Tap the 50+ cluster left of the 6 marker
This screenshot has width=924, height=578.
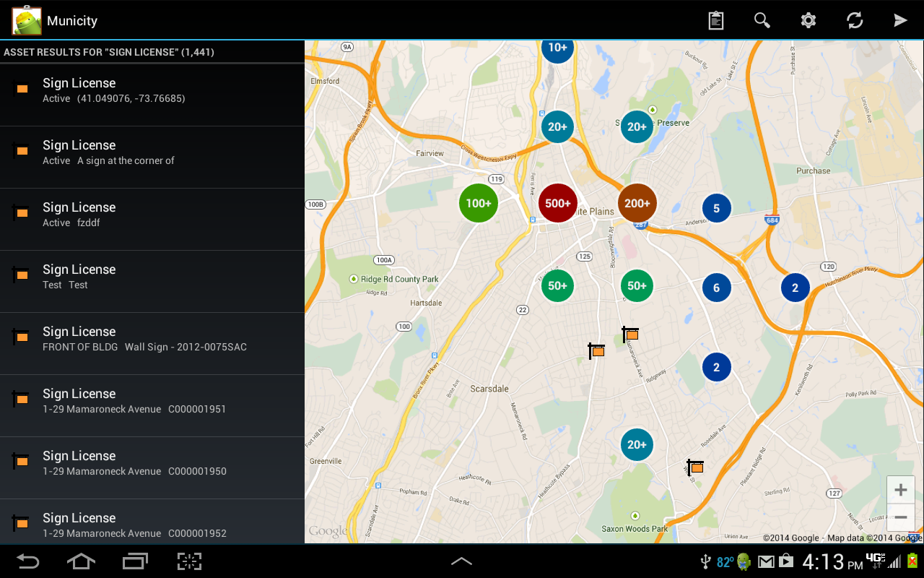(x=637, y=285)
